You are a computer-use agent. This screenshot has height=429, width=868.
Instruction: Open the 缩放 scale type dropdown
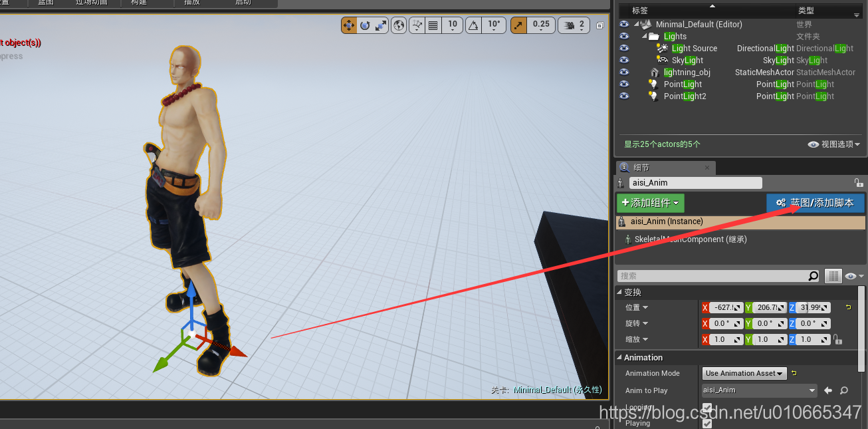pyautogui.click(x=636, y=339)
